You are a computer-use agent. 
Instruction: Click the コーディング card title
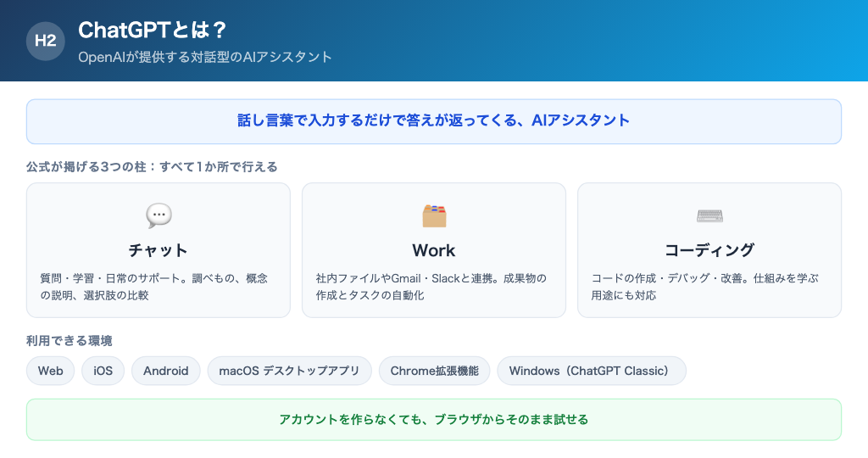[x=709, y=250]
